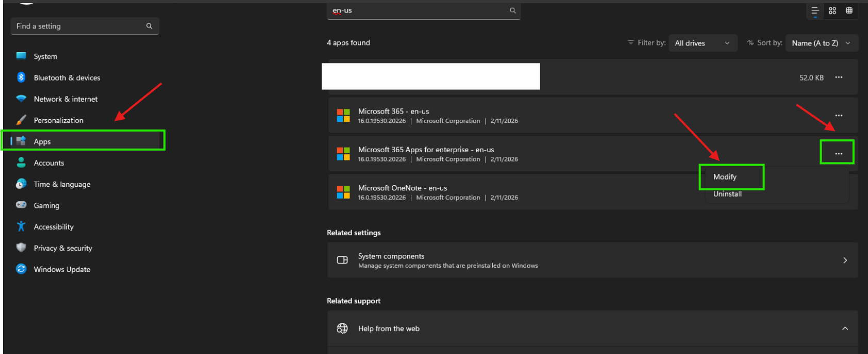868x354 pixels.
Task: Click the magnifier icon in apps search
Action: point(513,10)
